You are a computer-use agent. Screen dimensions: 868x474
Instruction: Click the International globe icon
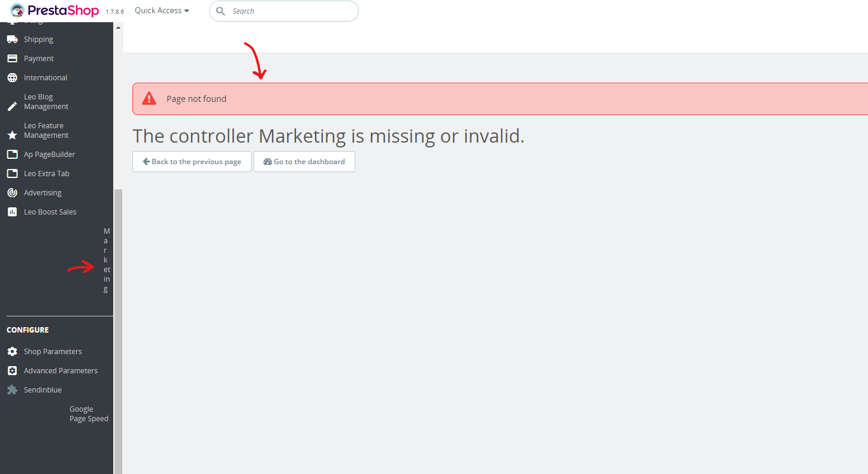click(12, 78)
